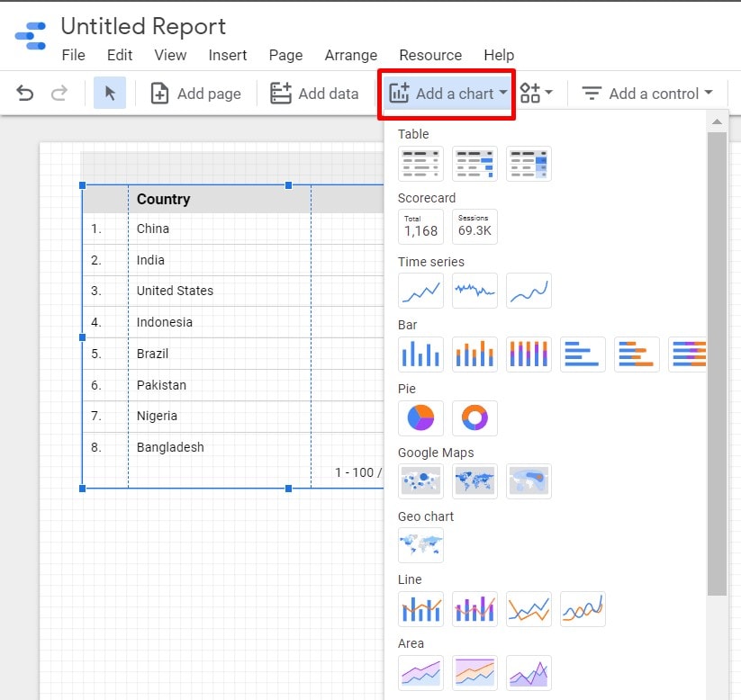Open the Resource menu
This screenshot has width=741, height=700.
[430, 55]
